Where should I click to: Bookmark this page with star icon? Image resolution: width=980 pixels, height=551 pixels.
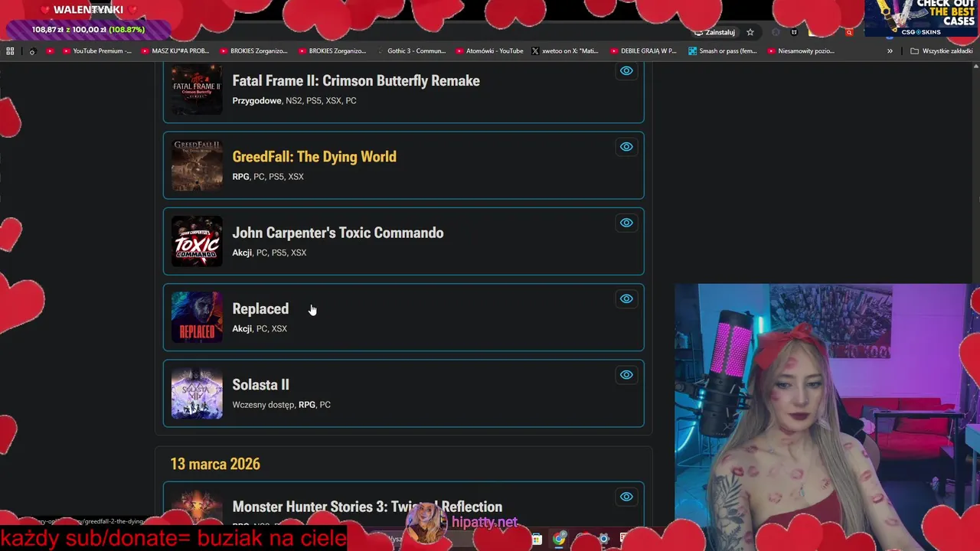750,32
